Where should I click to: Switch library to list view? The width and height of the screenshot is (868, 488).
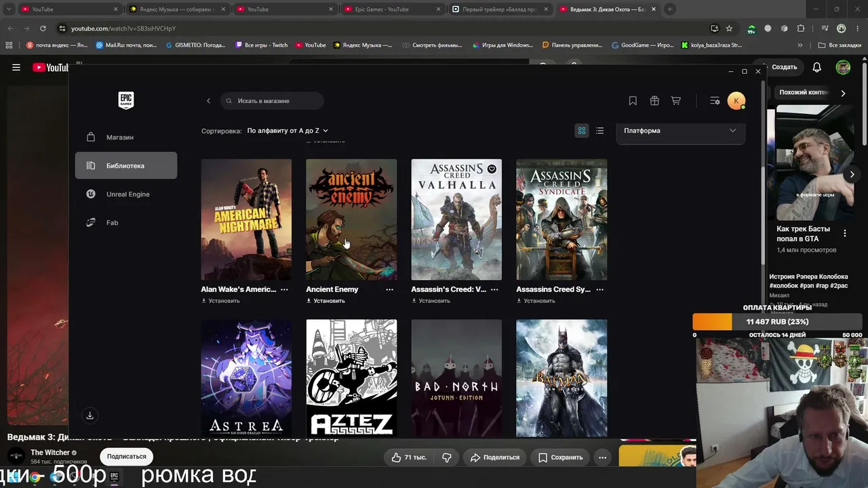point(599,131)
